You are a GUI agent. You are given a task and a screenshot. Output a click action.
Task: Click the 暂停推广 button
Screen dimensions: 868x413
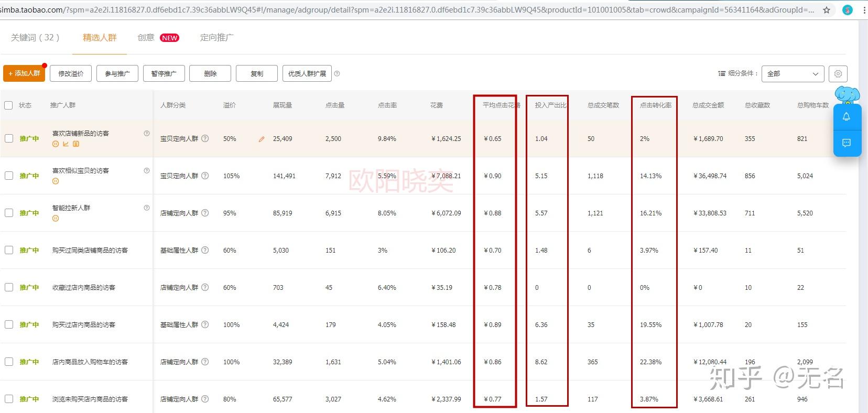tap(164, 73)
